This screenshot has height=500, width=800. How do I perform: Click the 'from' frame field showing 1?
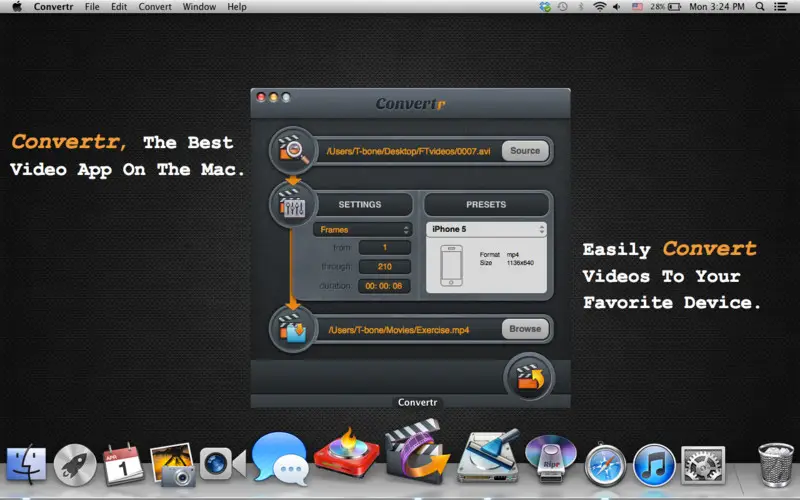point(385,247)
